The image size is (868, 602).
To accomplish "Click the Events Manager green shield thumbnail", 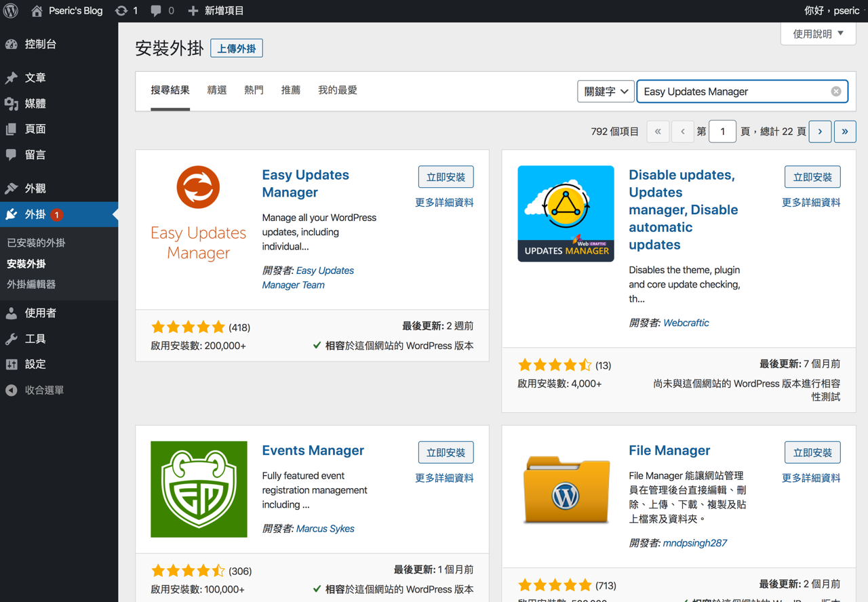I will [199, 489].
